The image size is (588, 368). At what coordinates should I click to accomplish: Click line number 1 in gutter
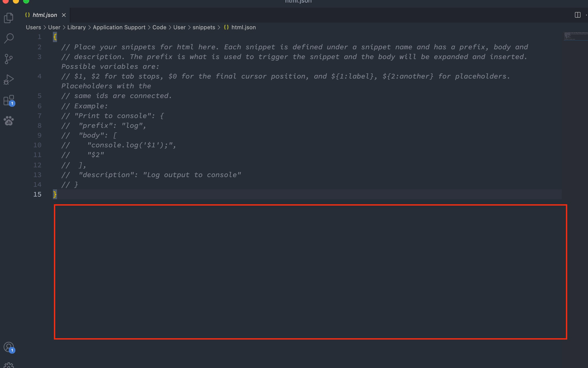(40, 37)
